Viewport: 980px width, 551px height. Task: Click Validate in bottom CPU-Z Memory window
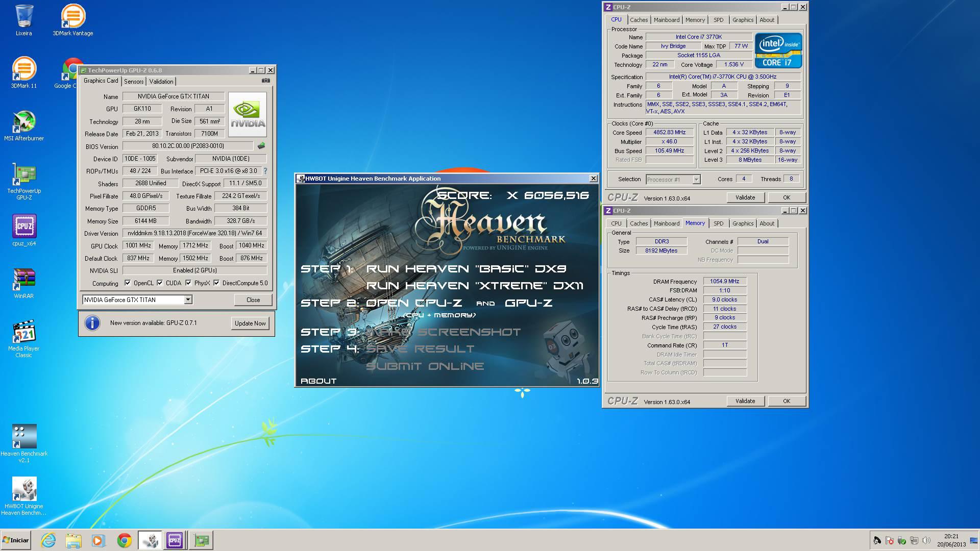pyautogui.click(x=745, y=401)
